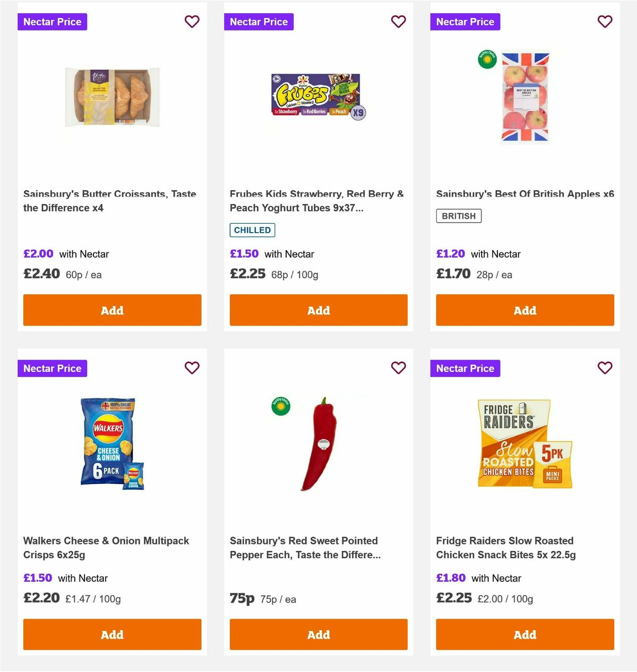Add Walkers Cheese & Onion crisps to trolley

tap(112, 634)
